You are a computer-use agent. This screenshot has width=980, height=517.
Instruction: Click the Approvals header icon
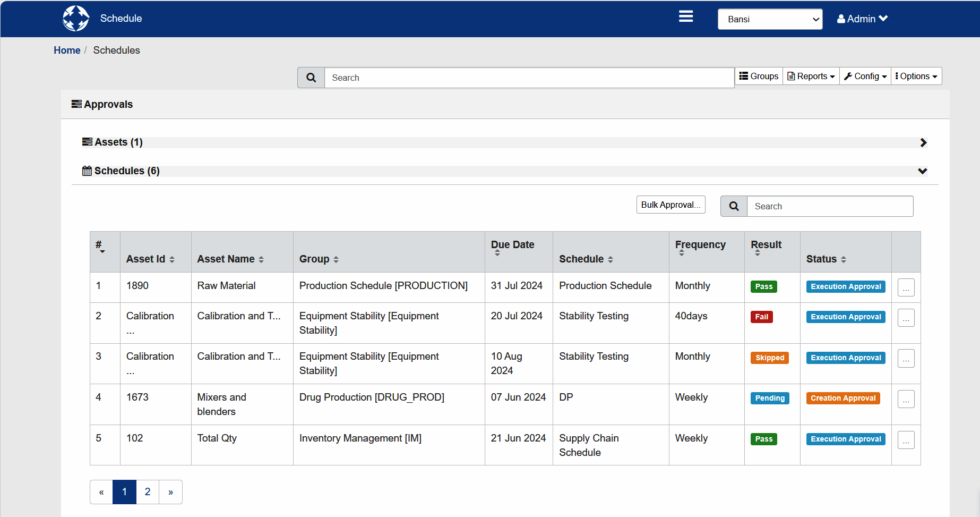(x=76, y=104)
